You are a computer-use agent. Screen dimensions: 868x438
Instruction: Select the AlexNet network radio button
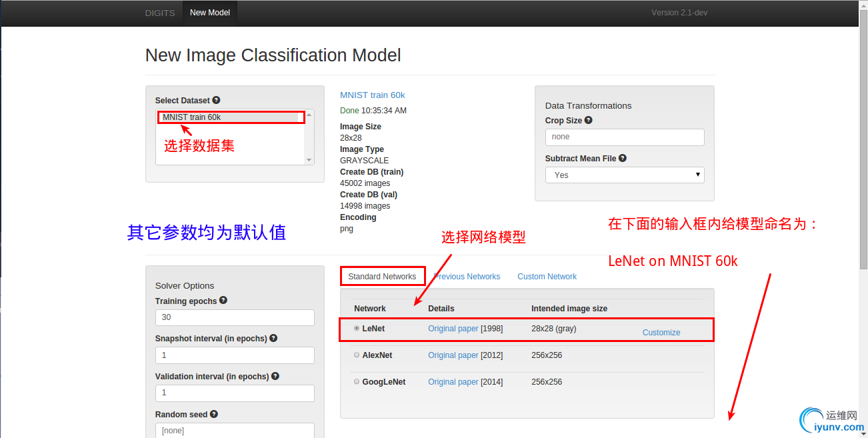357,355
